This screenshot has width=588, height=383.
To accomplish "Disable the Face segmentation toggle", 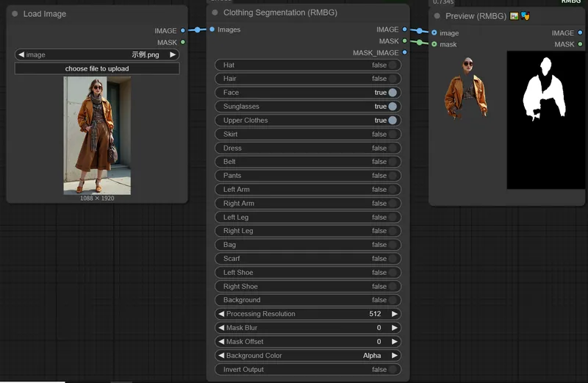I will click(x=392, y=93).
